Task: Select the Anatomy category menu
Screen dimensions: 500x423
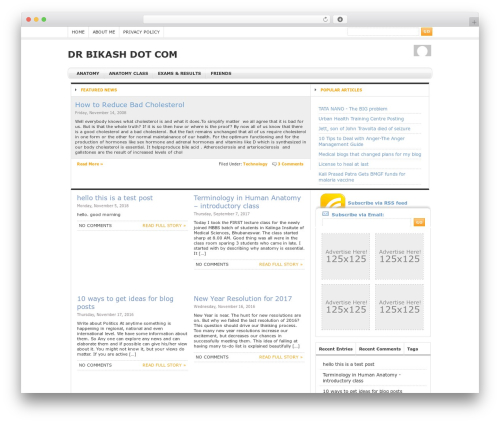Action: (88, 73)
